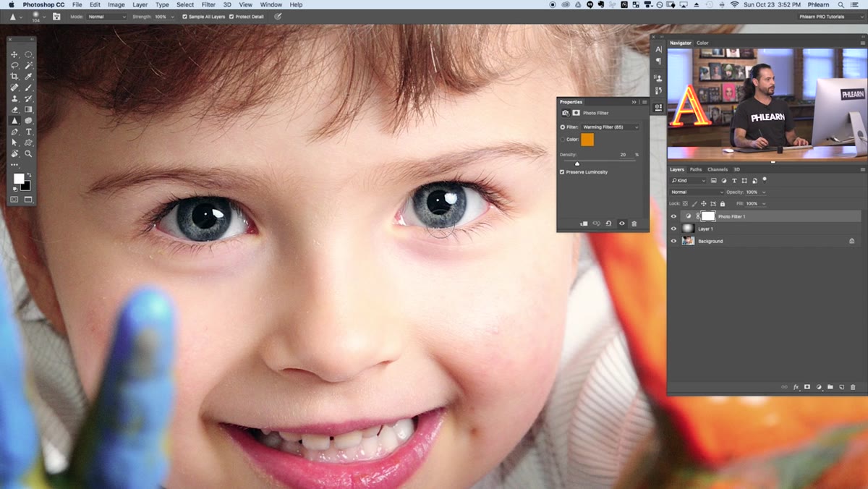The height and width of the screenshot is (489, 868).
Task: Toggle adjustment visibility eye in Properties
Action: tap(621, 224)
